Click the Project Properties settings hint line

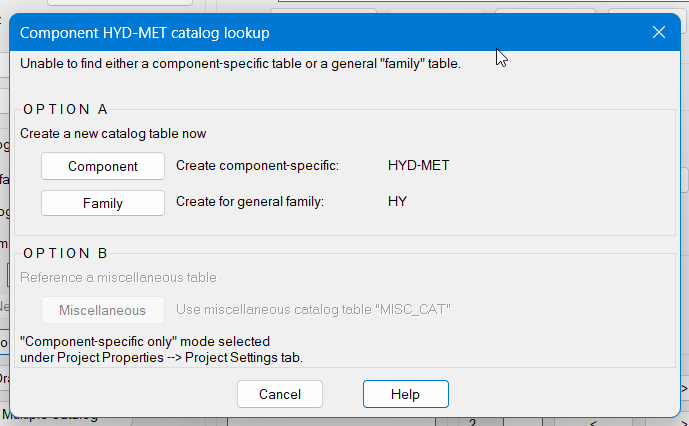tap(161, 357)
